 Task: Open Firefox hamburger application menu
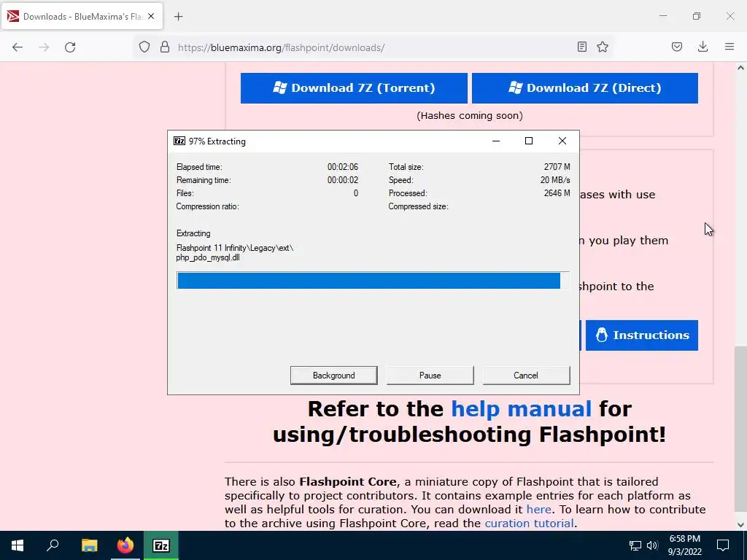tap(729, 47)
